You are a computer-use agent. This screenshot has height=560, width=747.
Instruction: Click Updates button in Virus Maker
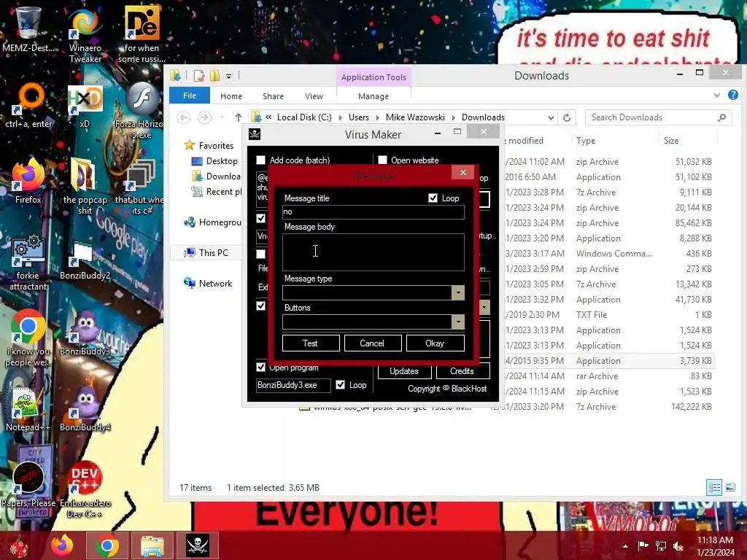(x=404, y=371)
